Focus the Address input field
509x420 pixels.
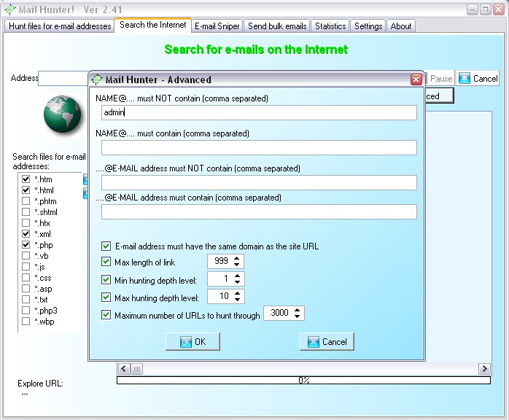(63, 78)
